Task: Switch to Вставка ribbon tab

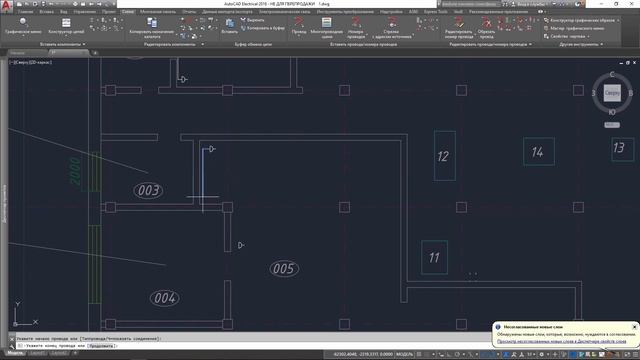Action: pyautogui.click(x=47, y=11)
